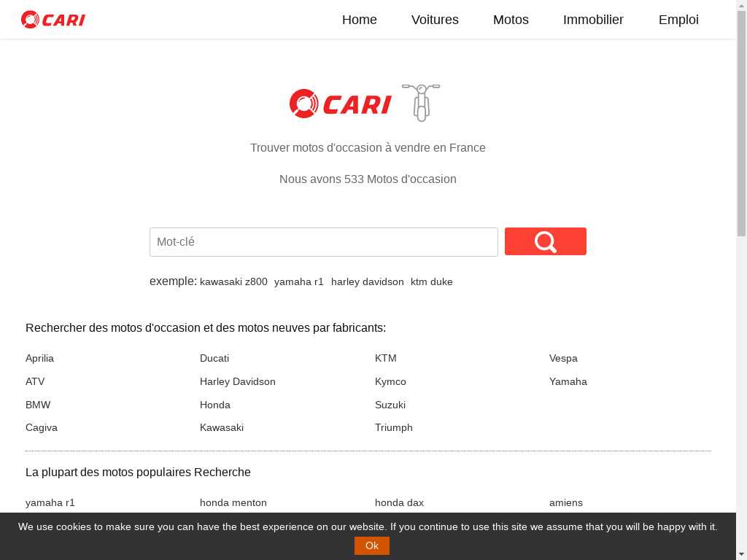The width and height of the screenshot is (747, 560).
Task: Go to Voitures section
Action: pos(435,20)
